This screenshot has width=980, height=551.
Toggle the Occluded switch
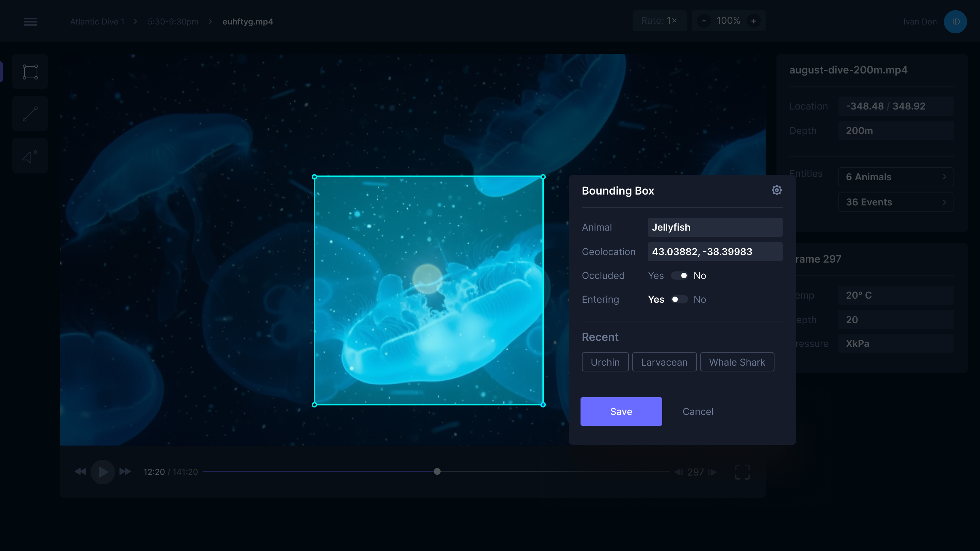[679, 276]
